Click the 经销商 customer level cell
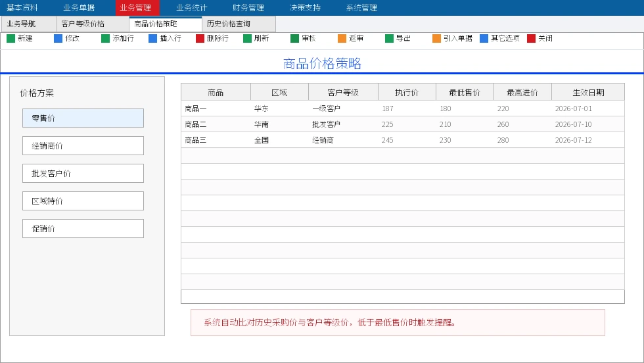The width and height of the screenshot is (644, 363). pos(343,140)
